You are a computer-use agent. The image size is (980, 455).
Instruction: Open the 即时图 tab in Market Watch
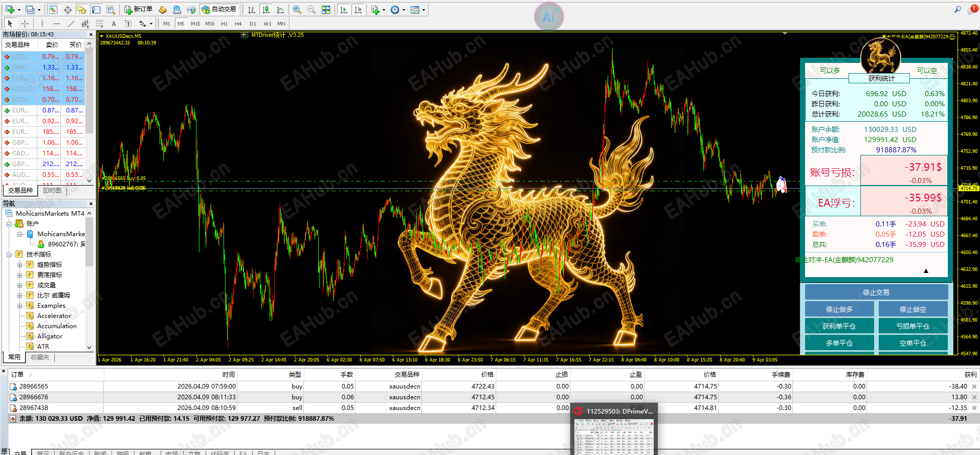coord(52,191)
